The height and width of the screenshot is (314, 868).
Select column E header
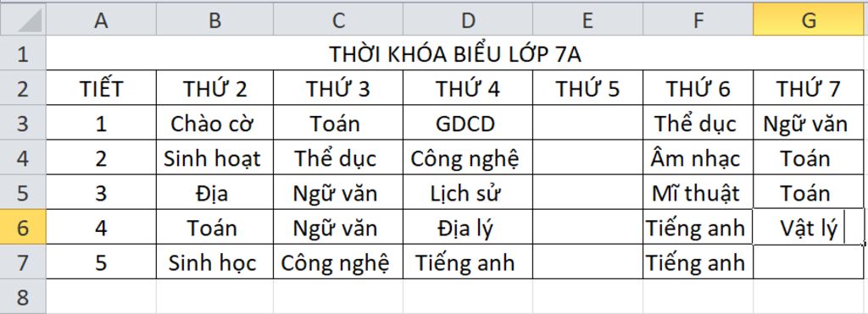(x=588, y=20)
